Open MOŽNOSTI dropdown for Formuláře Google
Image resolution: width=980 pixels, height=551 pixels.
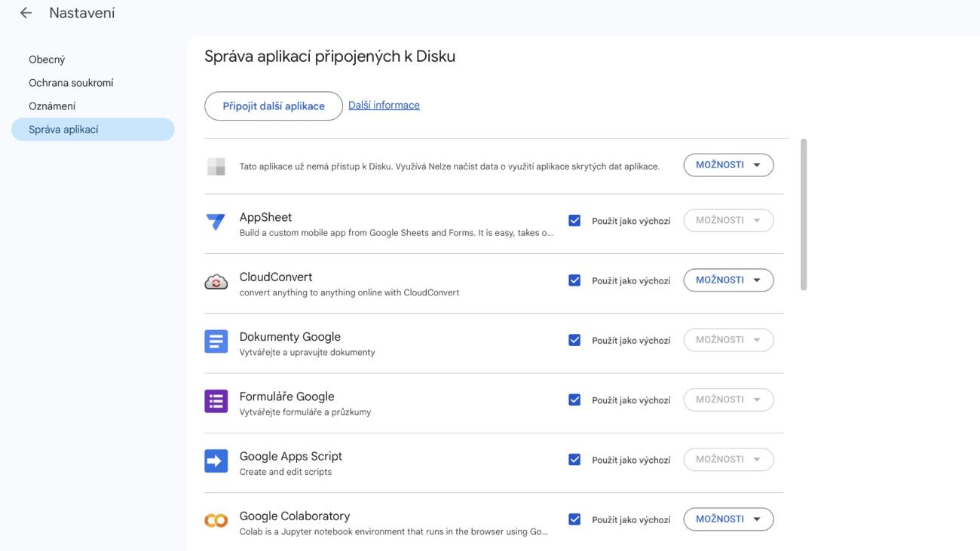(x=728, y=399)
